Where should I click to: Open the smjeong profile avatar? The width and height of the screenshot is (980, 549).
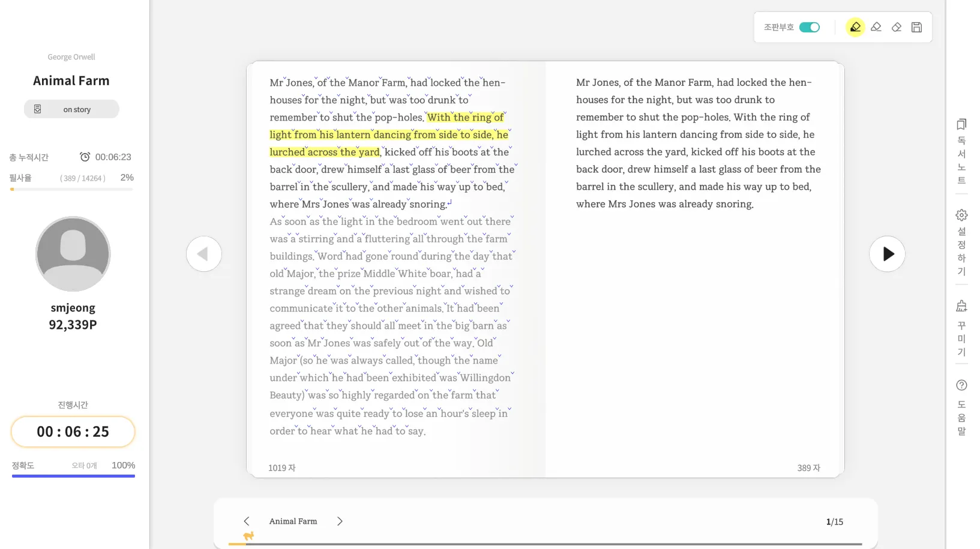[73, 254]
